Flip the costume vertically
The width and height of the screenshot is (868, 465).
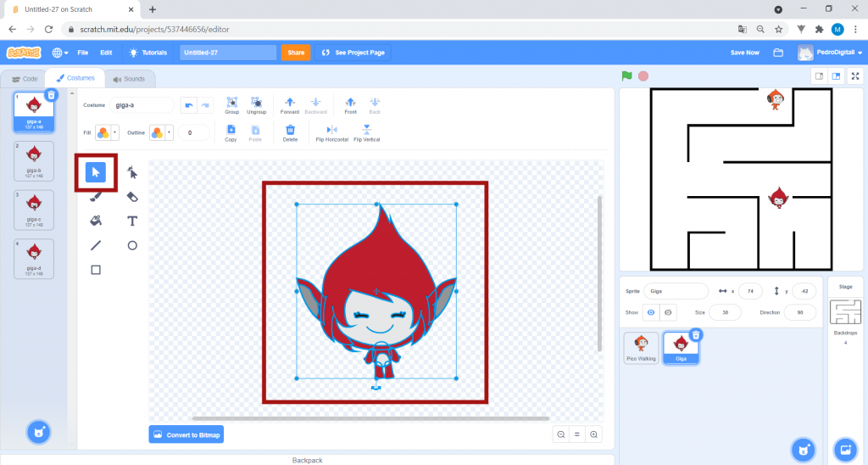pos(366,133)
